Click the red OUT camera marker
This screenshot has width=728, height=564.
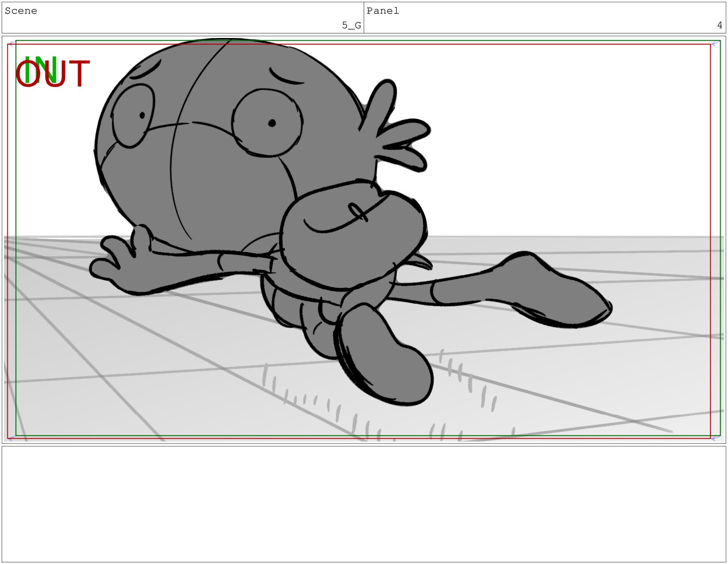[53, 74]
